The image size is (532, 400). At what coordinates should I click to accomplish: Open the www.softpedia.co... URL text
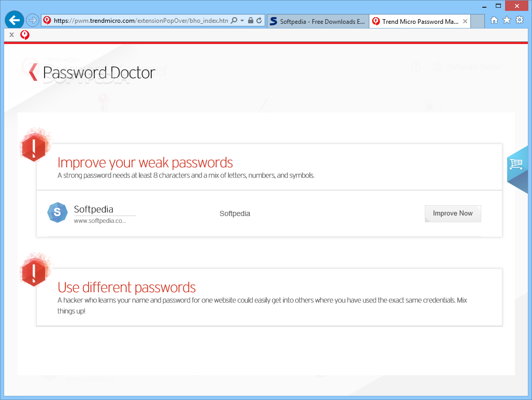coord(100,221)
